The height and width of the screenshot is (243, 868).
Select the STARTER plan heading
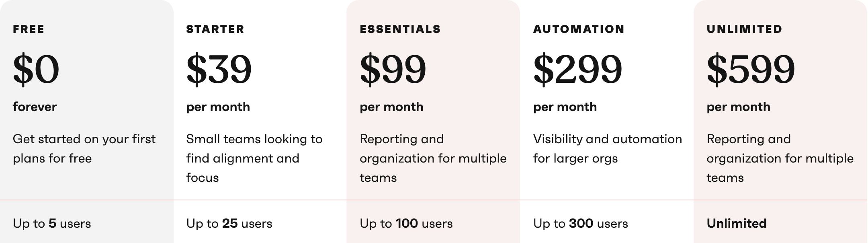(x=215, y=29)
